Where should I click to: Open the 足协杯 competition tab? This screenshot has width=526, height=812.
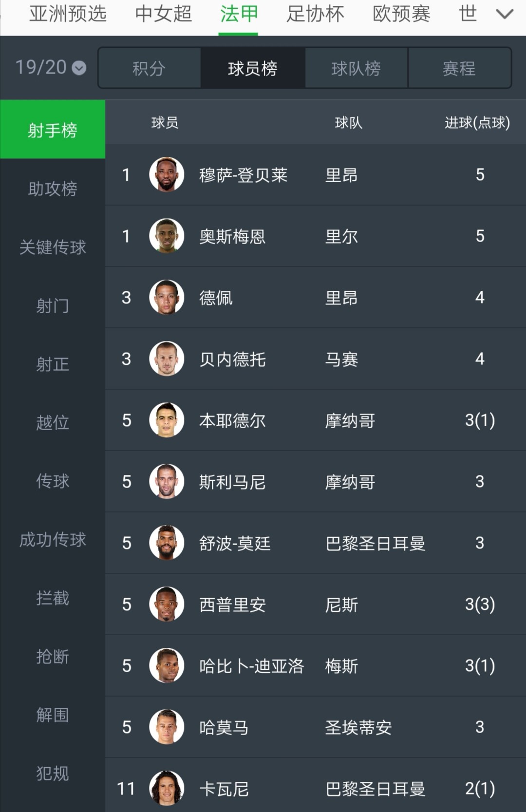315,14
